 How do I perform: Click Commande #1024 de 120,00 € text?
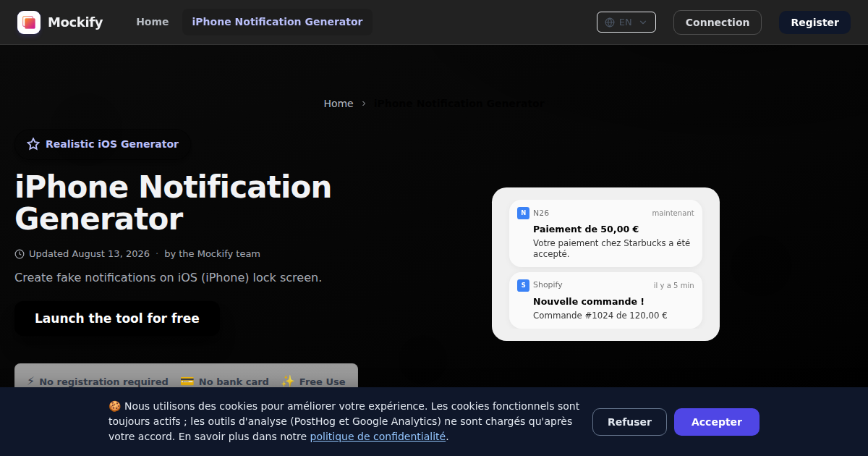[600, 316]
